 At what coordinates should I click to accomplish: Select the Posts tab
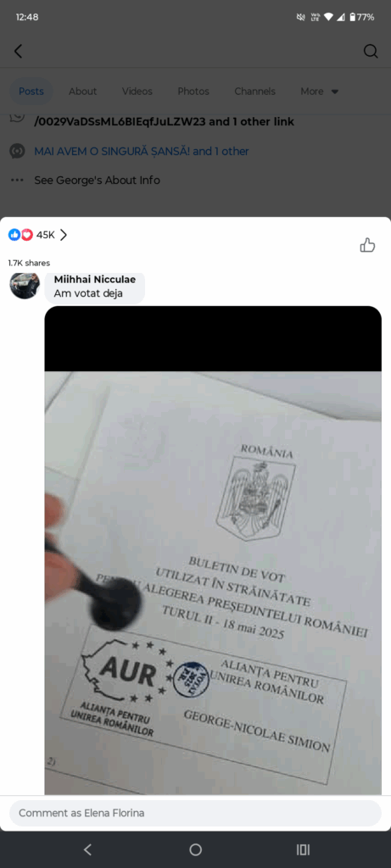click(x=31, y=92)
